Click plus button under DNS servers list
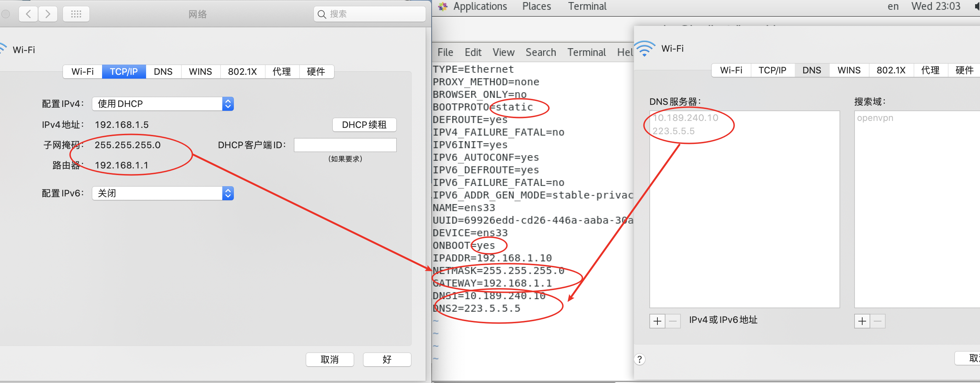This screenshot has width=980, height=383. 657,321
